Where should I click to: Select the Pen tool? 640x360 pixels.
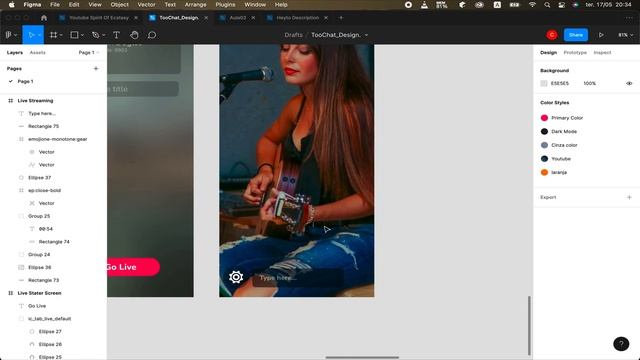click(x=96, y=35)
